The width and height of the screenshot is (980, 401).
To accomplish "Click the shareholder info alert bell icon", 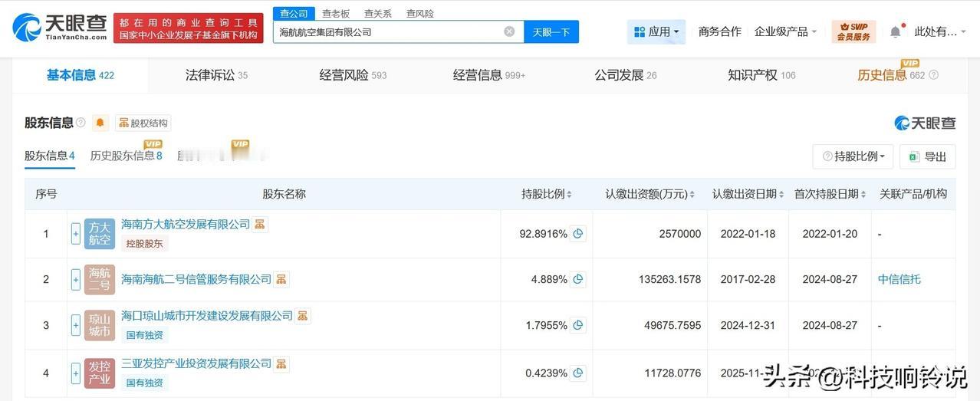I will coord(100,123).
